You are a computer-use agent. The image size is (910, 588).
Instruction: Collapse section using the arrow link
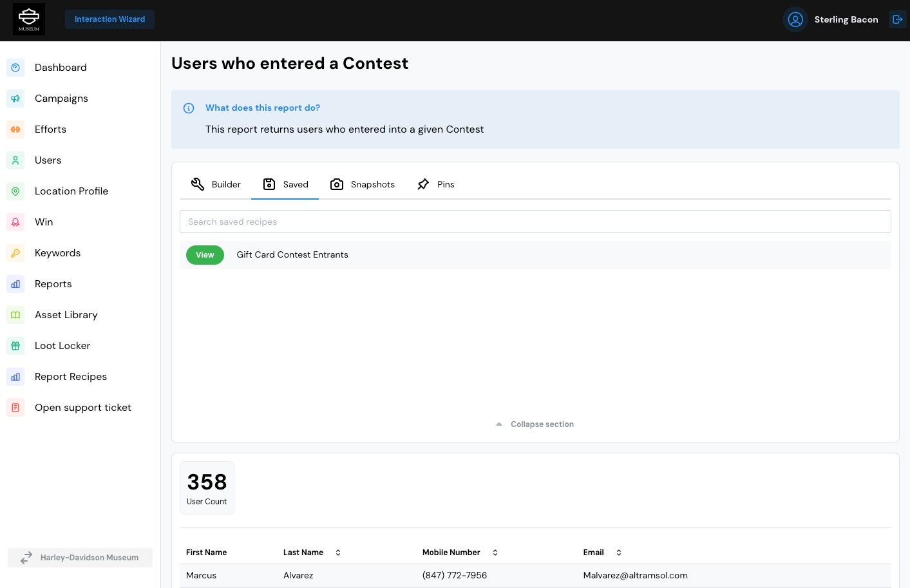pos(535,424)
